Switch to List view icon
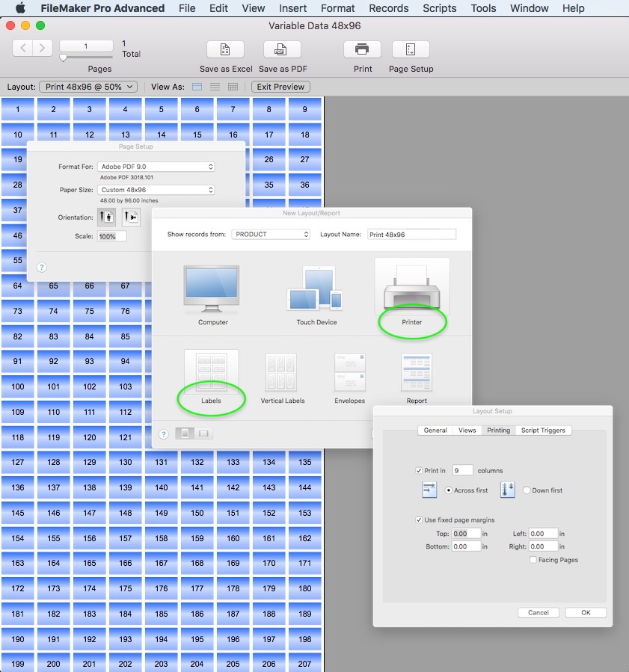 215,87
